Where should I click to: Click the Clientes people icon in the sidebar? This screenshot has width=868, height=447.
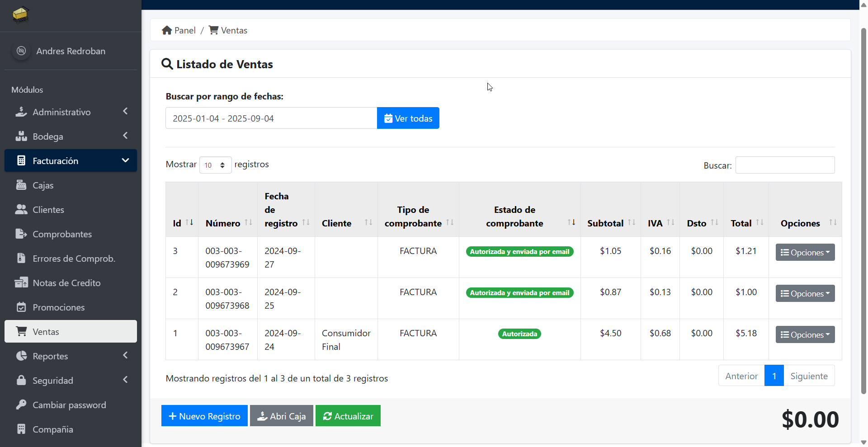click(x=21, y=210)
